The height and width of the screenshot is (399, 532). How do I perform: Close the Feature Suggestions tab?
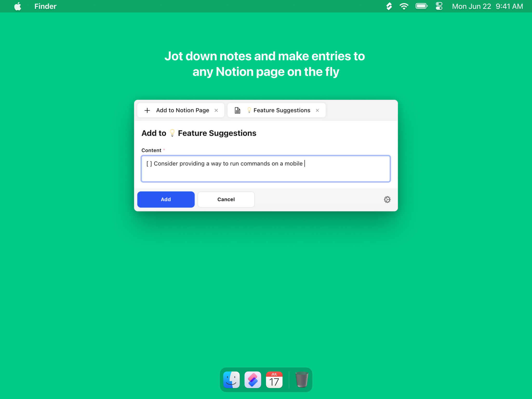click(x=317, y=110)
